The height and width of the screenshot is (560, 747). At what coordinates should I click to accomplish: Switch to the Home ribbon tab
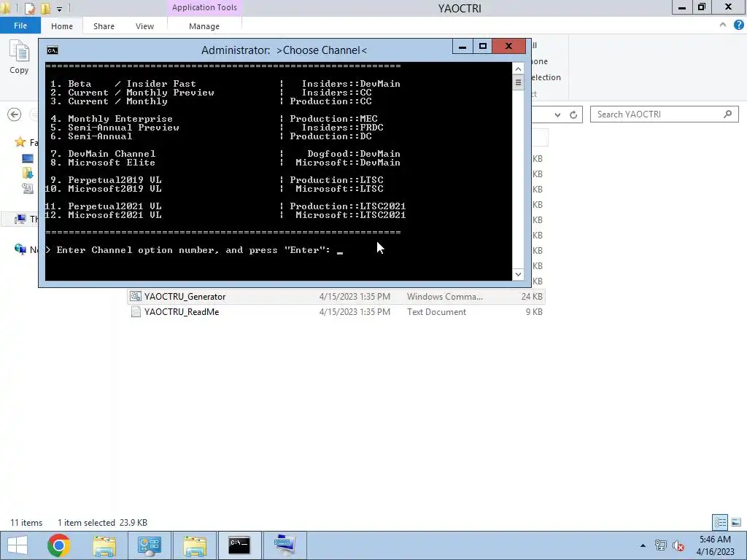pos(62,26)
